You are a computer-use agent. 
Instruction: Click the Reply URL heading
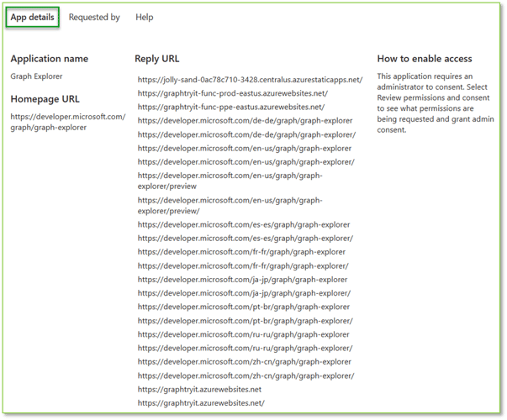tap(157, 59)
